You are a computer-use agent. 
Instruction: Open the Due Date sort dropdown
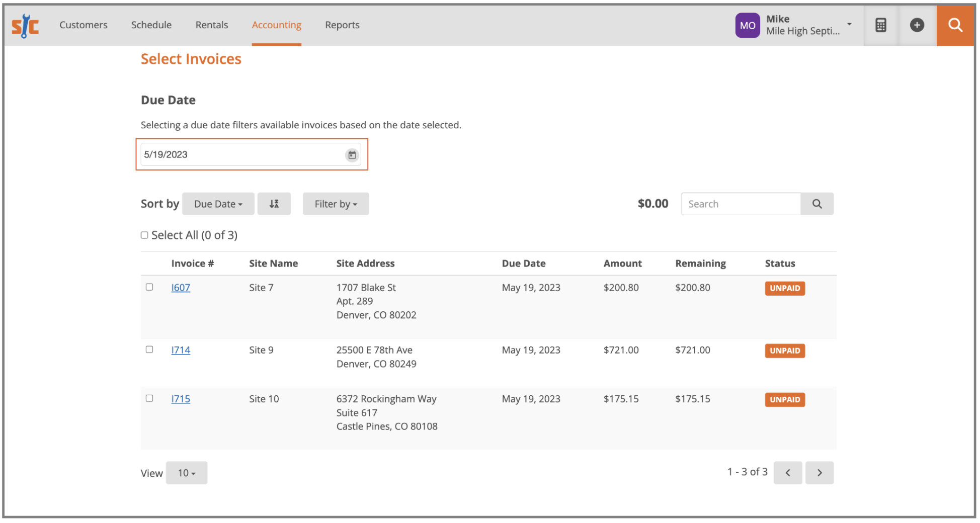click(x=218, y=204)
